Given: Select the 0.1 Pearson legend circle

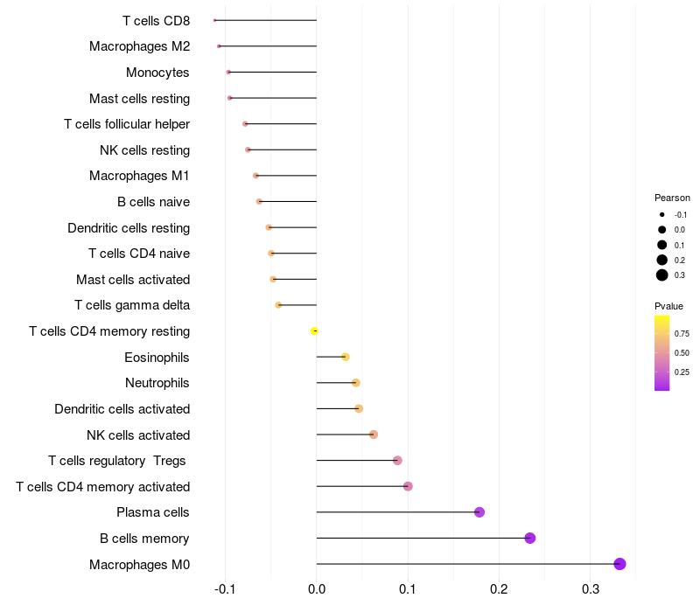Looking at the screenshot, I should [662, 245].
